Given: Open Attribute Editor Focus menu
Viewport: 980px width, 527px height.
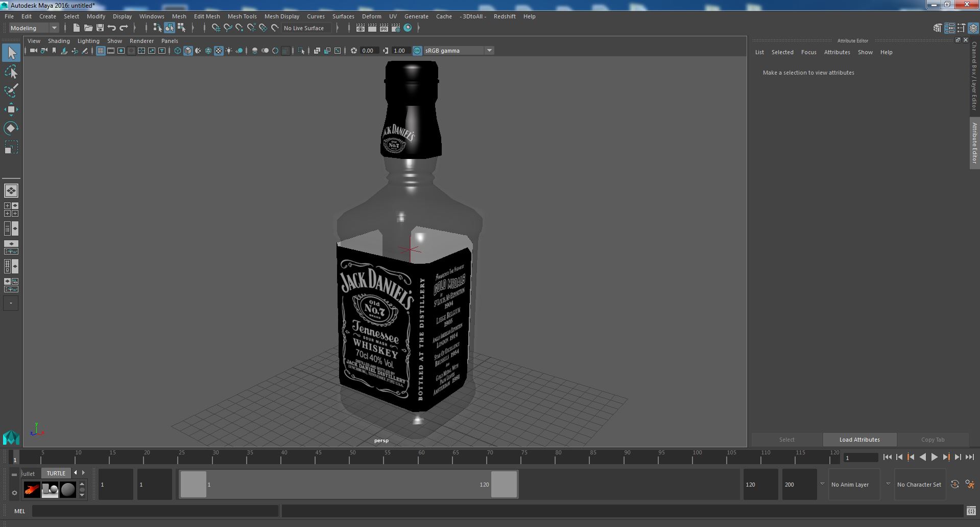Looking at the screenshot, I should (808, 52).
